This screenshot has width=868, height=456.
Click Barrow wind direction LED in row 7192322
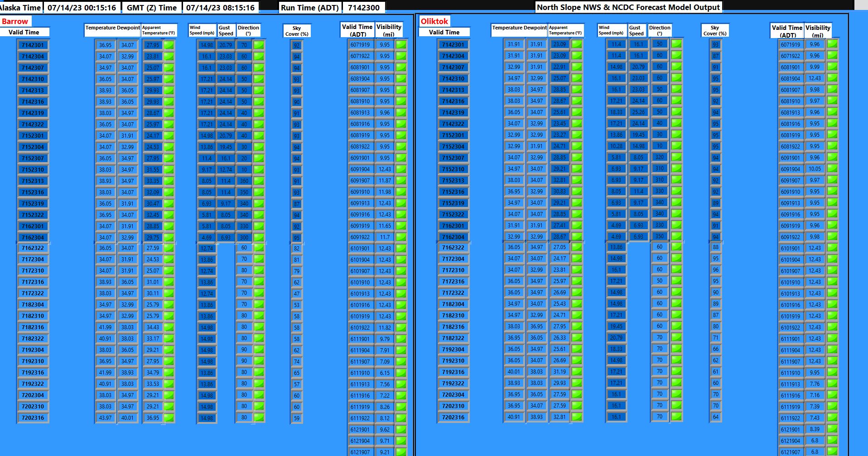point(259,383)
